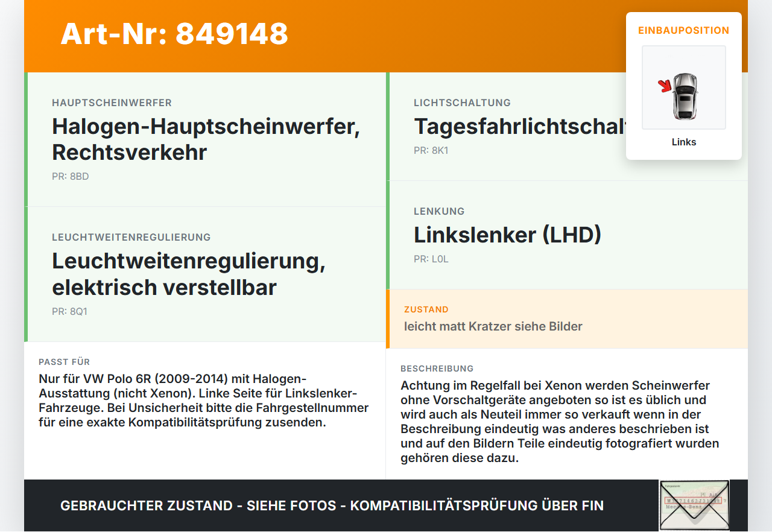Image resolution: width=772 pixels, height=532 pixels.
Task: Click the 'Achtung im Regelfall bei Xenon' description paragraph
Action: 560,422
